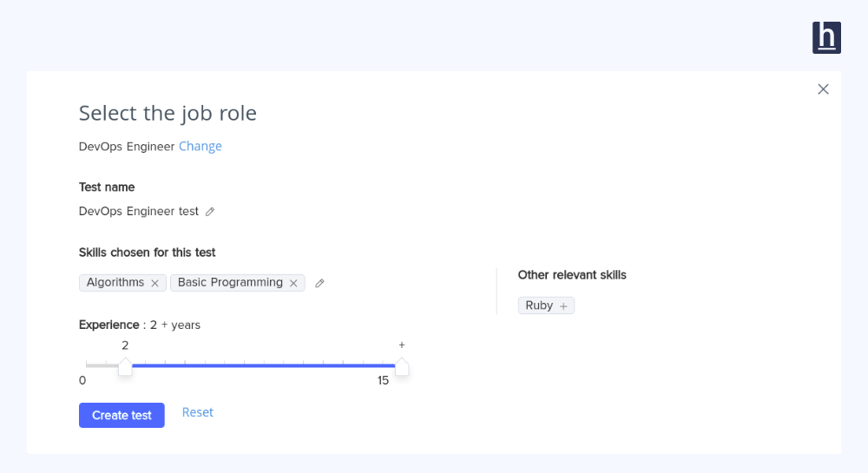Click the maximum experience slider handle
This screenshot has height=473, width=868.
pyautogui.click(x=401, y=366)
